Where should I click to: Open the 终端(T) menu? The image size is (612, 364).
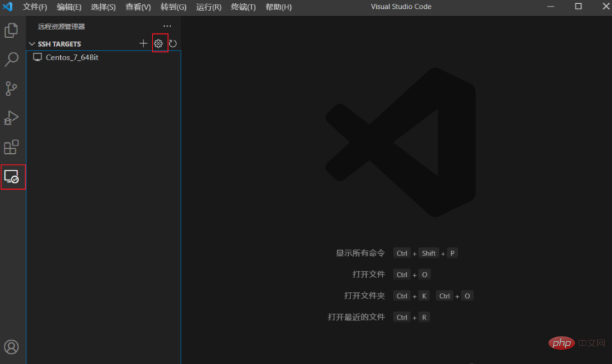[243, 7]
